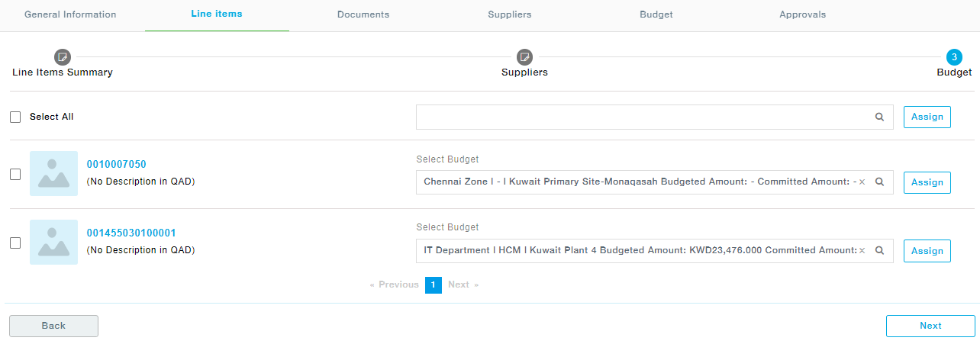980x344 pixels.
Task: Clear the Chennai Zone budget selection
Action: click(x=862, y=182)
